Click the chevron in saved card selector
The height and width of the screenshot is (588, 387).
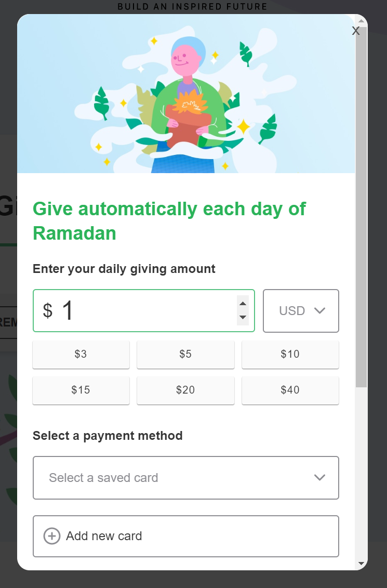319,478
